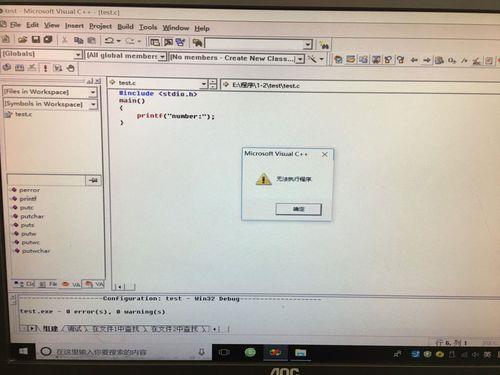Toggle the Output window icon

pyautogui.click(x=168, y=42)
